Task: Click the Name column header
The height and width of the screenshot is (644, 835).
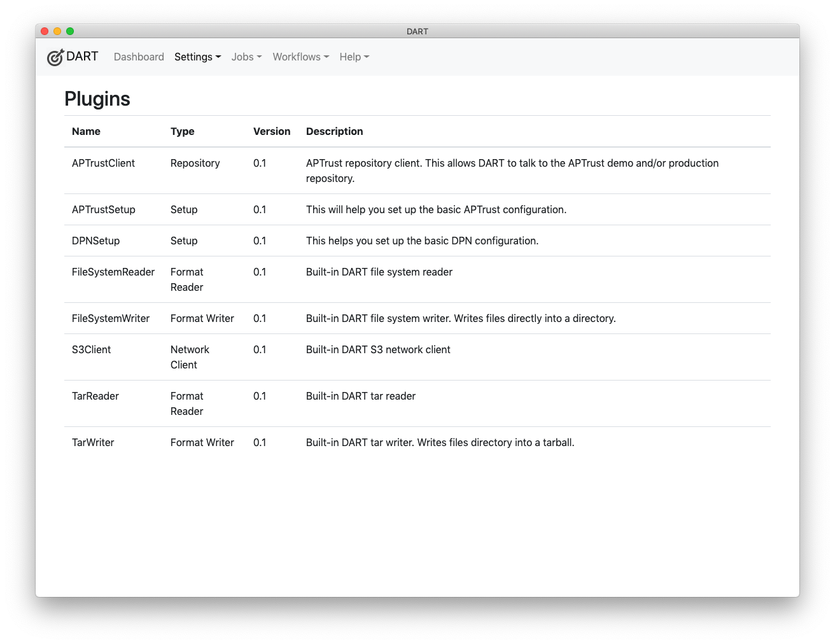Action: click(86, 131)
